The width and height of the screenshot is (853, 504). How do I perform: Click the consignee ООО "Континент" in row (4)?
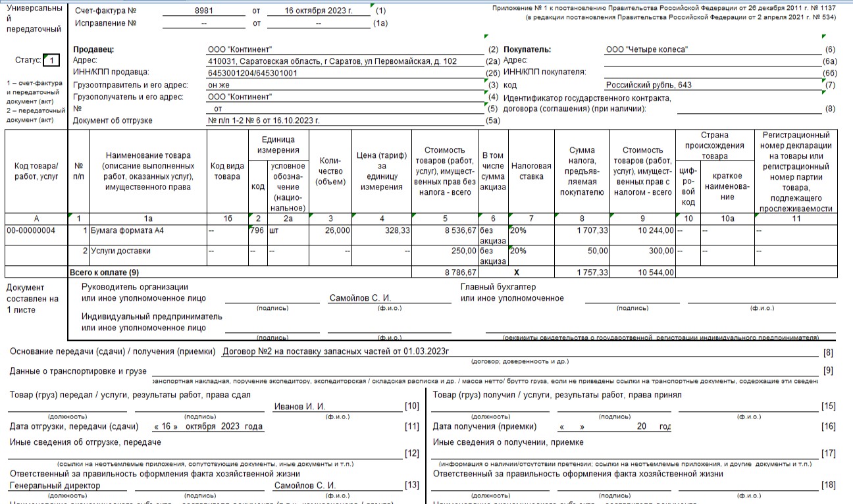pyautogui.click(x=345, y=97)
